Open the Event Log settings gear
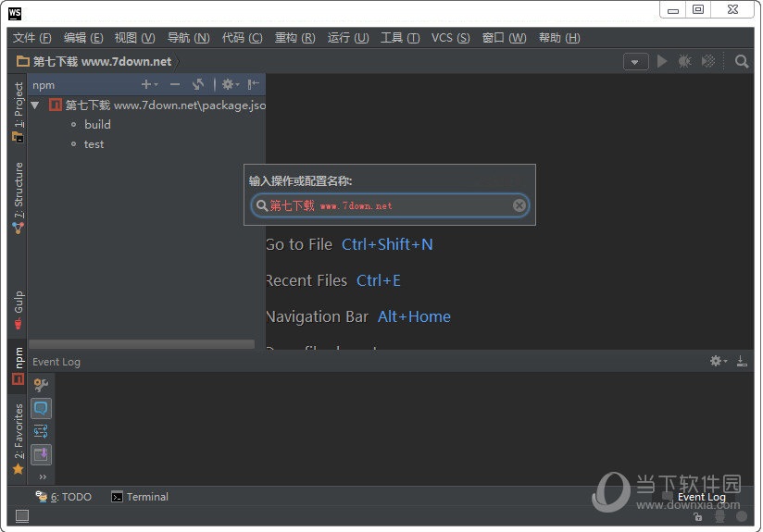Screen dimensions: 763x532 pyautogui.click(x=719, y=361)
